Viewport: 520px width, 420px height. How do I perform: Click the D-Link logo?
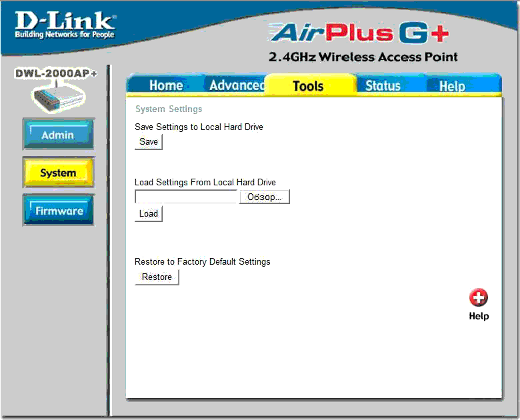click(65, 25)
